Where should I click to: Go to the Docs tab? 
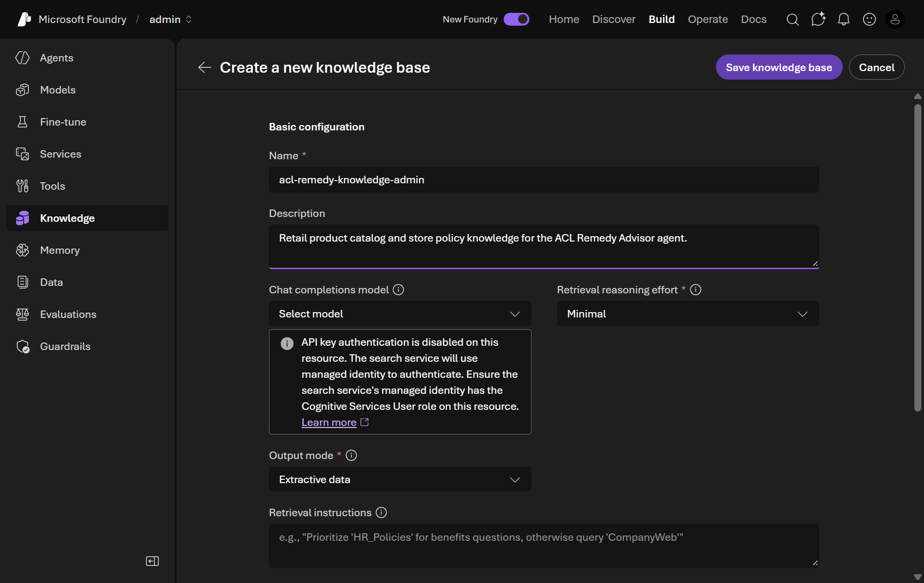click(x=753, y=19)
